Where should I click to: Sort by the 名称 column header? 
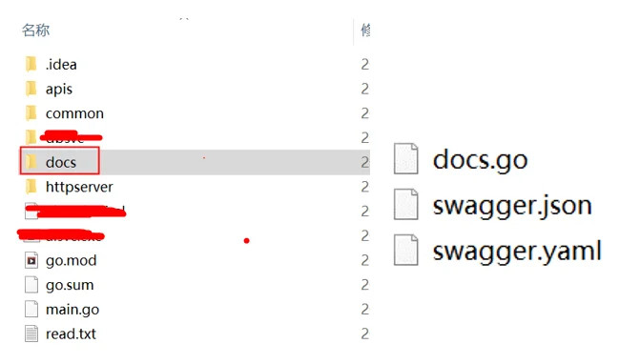(36, 30)
